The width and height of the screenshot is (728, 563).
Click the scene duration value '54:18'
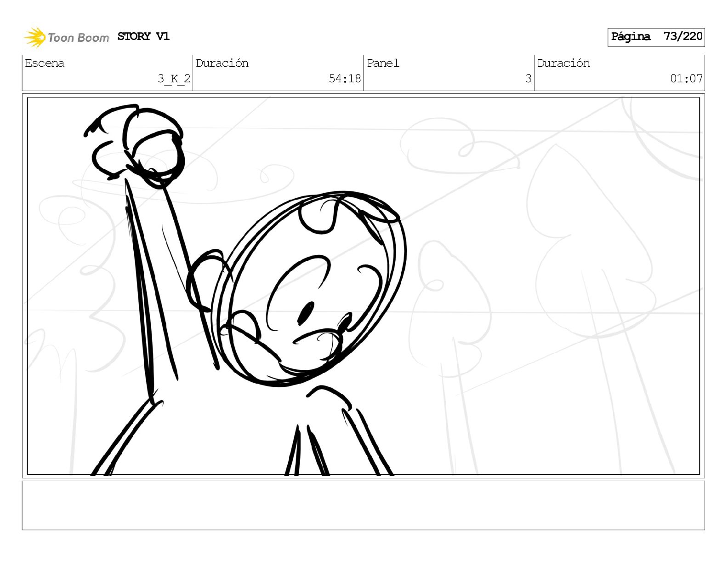tap(345, 79)
